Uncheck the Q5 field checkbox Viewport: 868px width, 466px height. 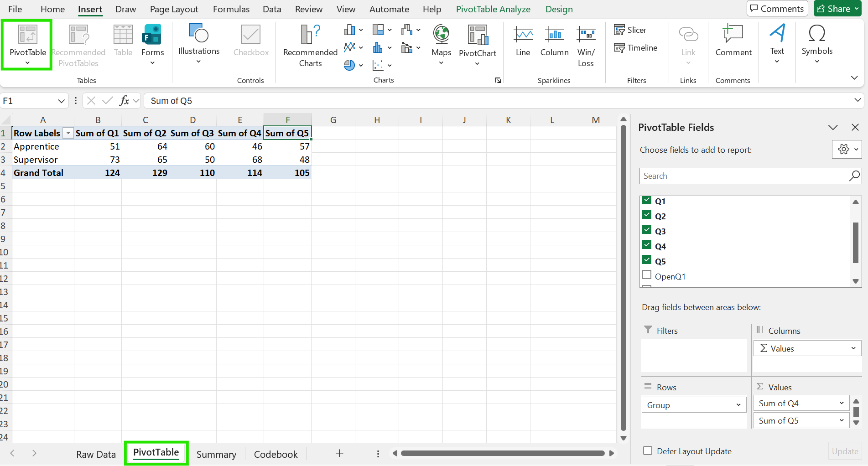point(646,260)
